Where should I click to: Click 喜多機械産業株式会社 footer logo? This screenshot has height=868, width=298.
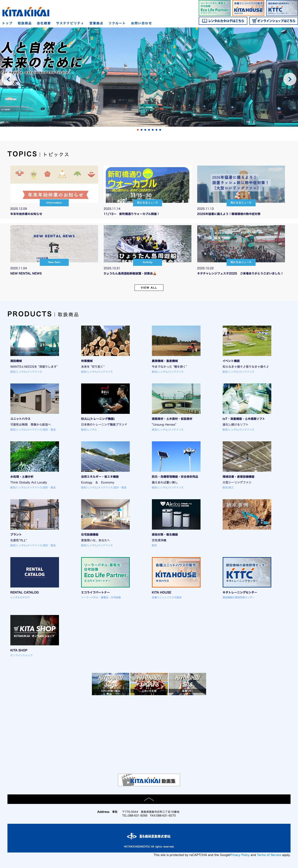point(149,836)
